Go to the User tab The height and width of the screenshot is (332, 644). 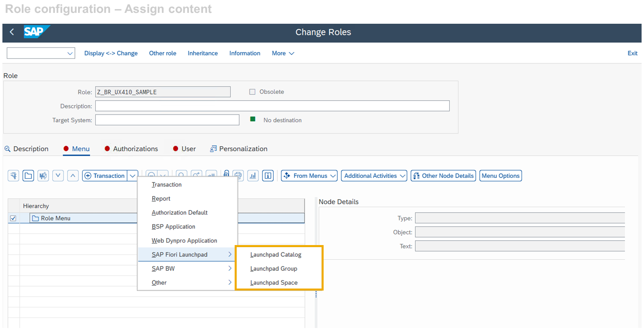pos(184,149)
